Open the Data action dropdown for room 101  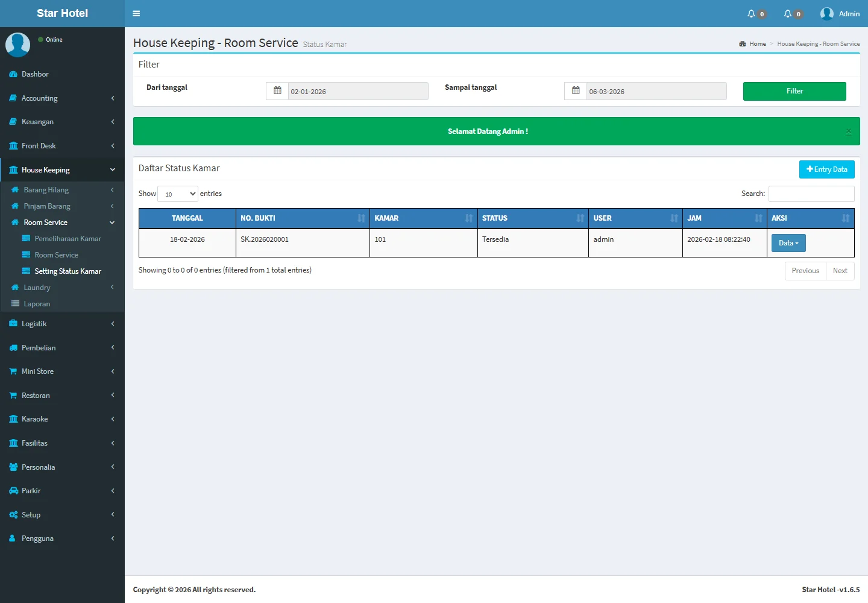pos(788,243)
